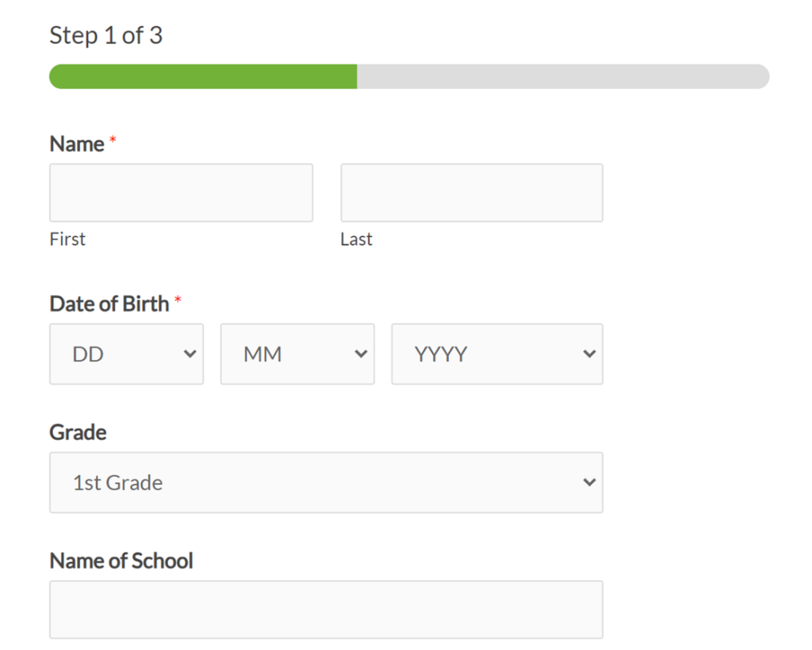Viewport: 812px width, 650px height.
Task: Click the MM dropdown chevron arrow
Action: coord(359,354)
